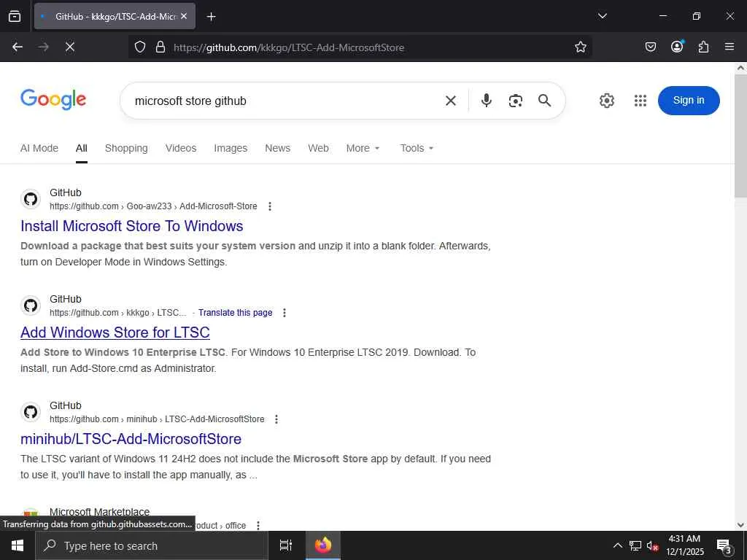This screenshot has height=560, width=747.
Task: Open taskbar clock showing 4:31 AM
Action: tap(684, 545)
